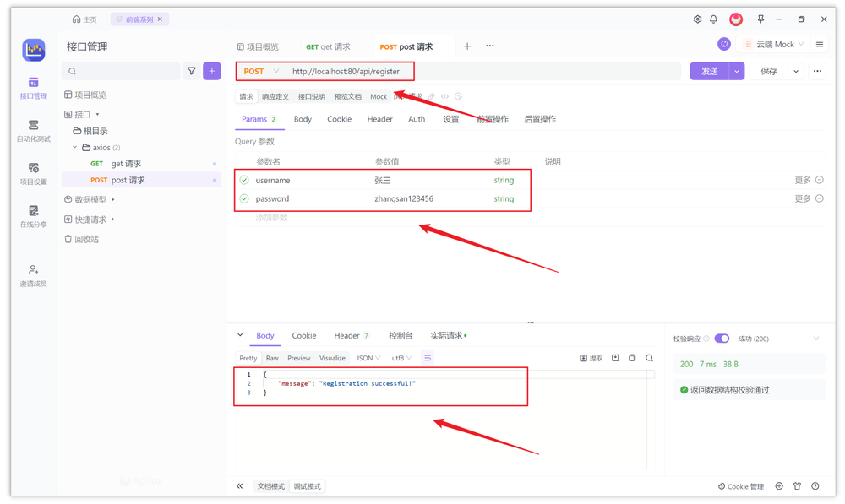Open the 发送 button dropdown arrow

737,71
